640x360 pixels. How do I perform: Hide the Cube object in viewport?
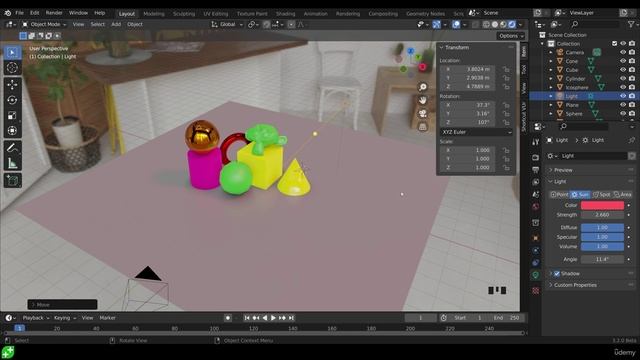click(x=623, y=70)
